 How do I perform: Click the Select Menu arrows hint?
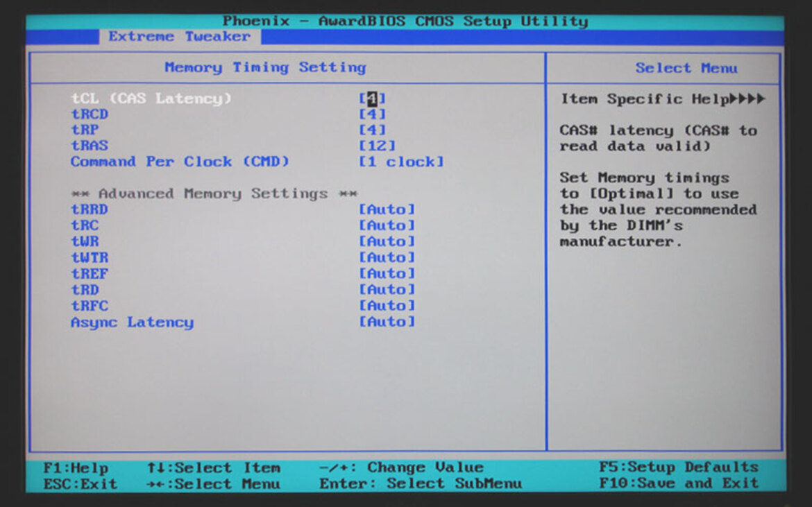tap(213, 484)
